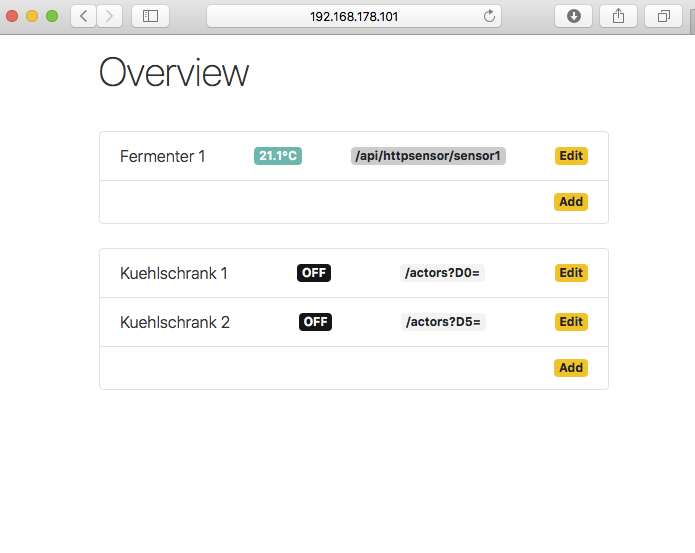Click the /actors?D0= path label
The image size is (695, 553).
pyautogui.click(x=443, y=273)
